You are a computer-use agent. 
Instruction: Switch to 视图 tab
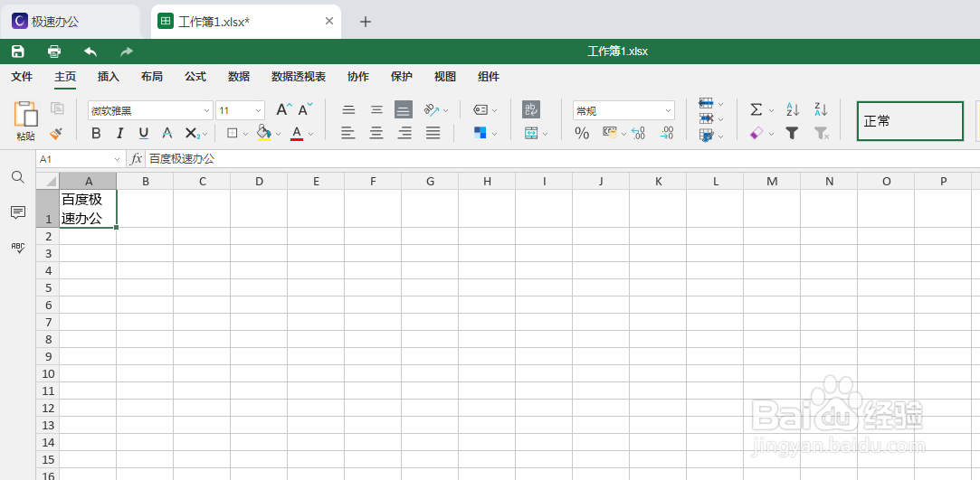(x=445, y=77)
